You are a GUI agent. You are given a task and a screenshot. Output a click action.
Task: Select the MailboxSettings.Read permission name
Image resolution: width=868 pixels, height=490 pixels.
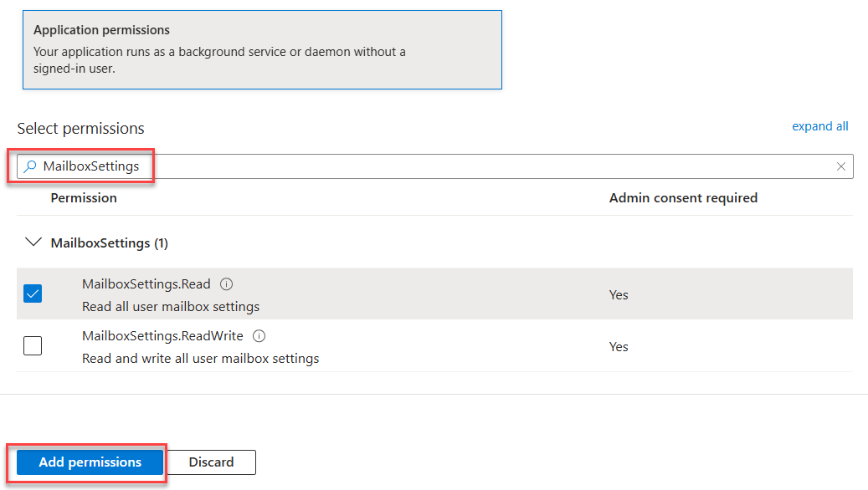tap(146, 284)
